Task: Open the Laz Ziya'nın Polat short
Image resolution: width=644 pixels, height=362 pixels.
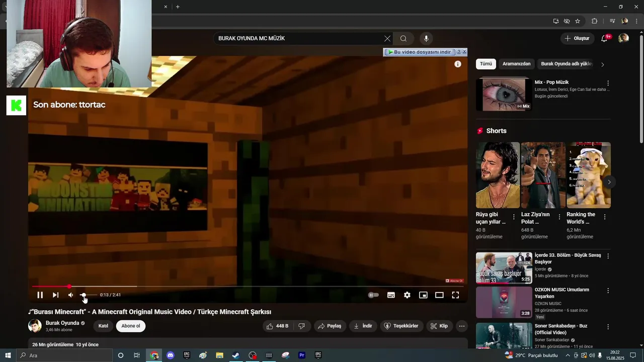Action: pyautogui.click(x=543, y=175)
